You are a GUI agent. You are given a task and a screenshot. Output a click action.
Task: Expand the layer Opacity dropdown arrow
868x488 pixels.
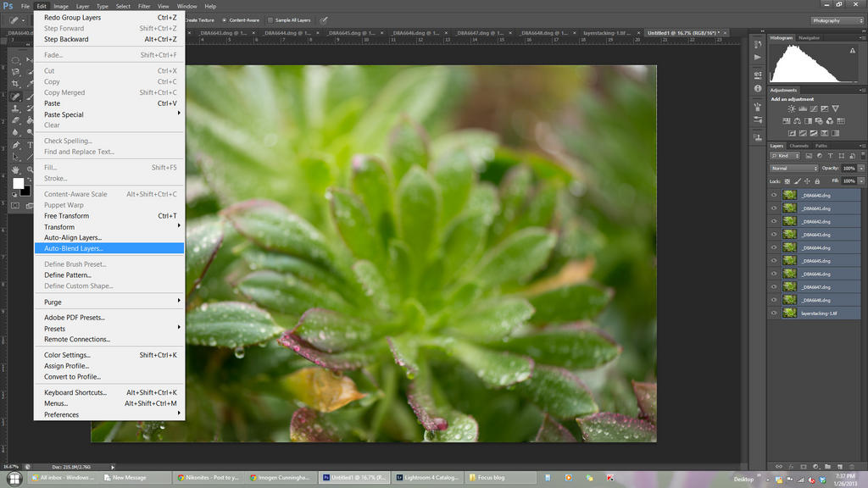click(861, 169)
